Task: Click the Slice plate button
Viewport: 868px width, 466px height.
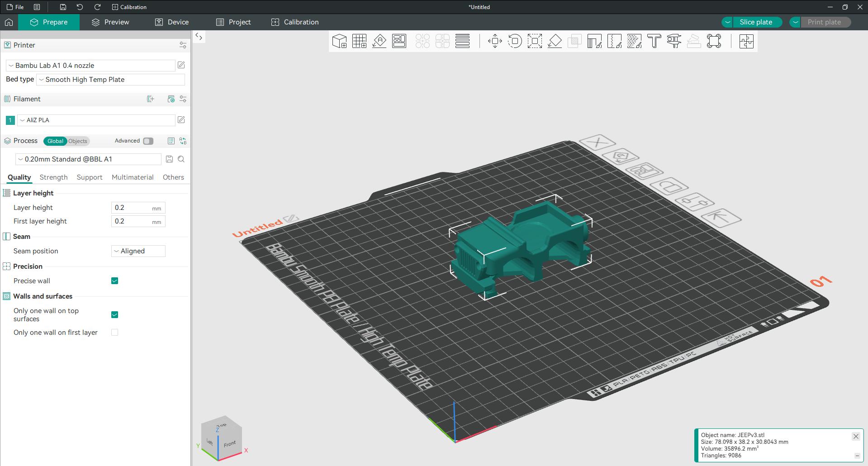Action: [757, 22]
